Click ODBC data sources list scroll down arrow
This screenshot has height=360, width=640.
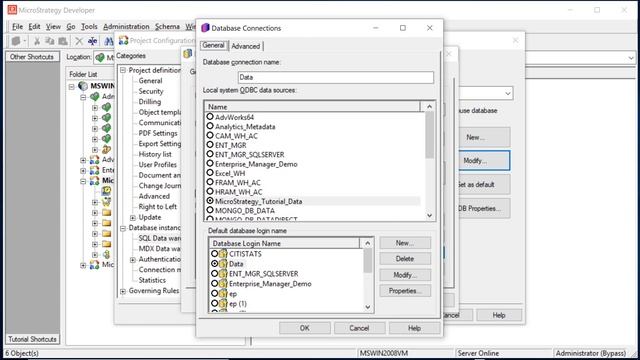pos(429,216)
